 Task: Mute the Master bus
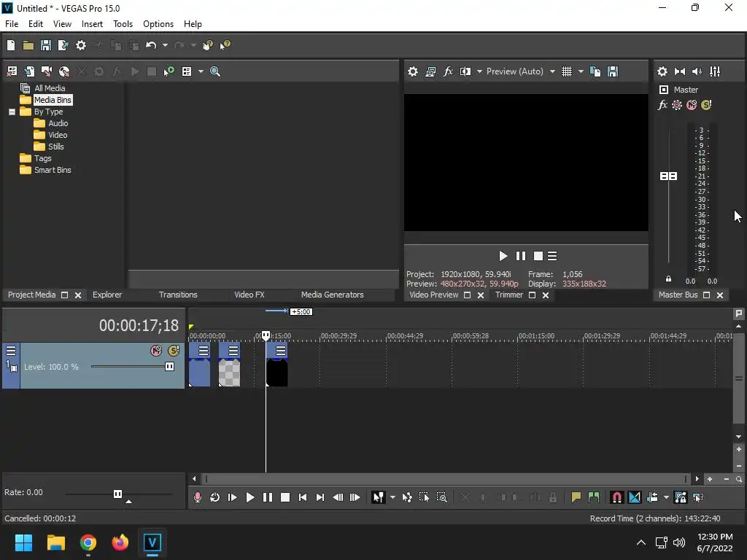tap(692, 105)
